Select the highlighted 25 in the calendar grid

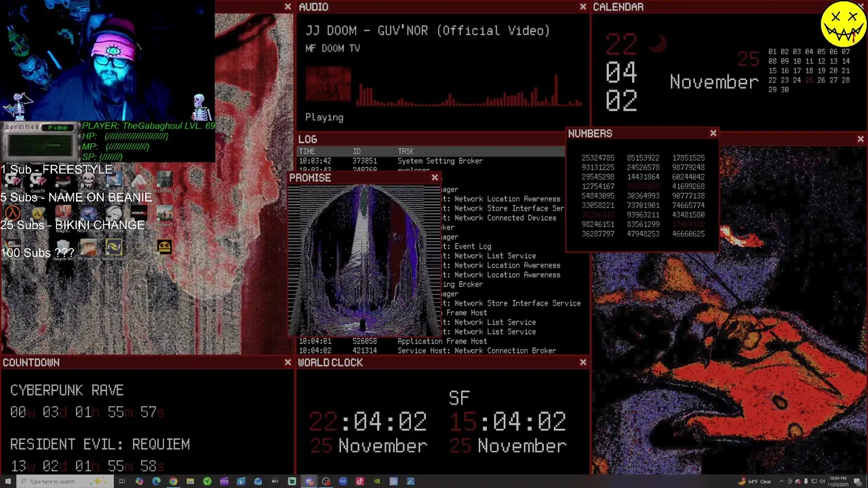(808, 80)
